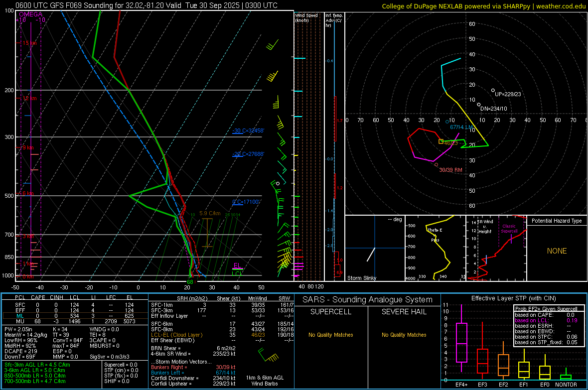Click the Potential Hazard Type header
588x390 pixels.
(x=557, y=221)
